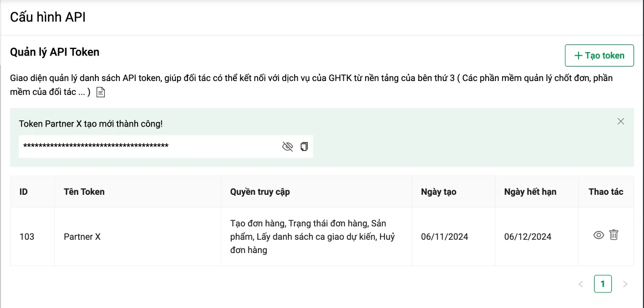This screenshot has width=644, height=308.
Task: Go to previous page arrow
Action: (581, 284)
